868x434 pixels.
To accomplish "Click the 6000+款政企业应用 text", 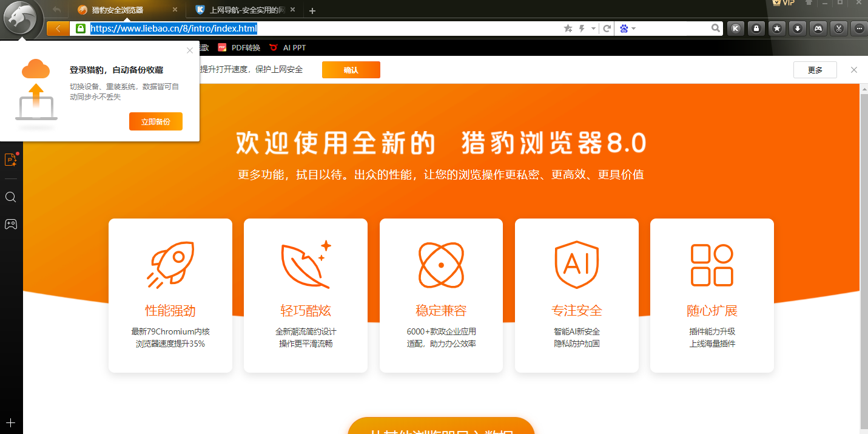I will click(442, 331).
